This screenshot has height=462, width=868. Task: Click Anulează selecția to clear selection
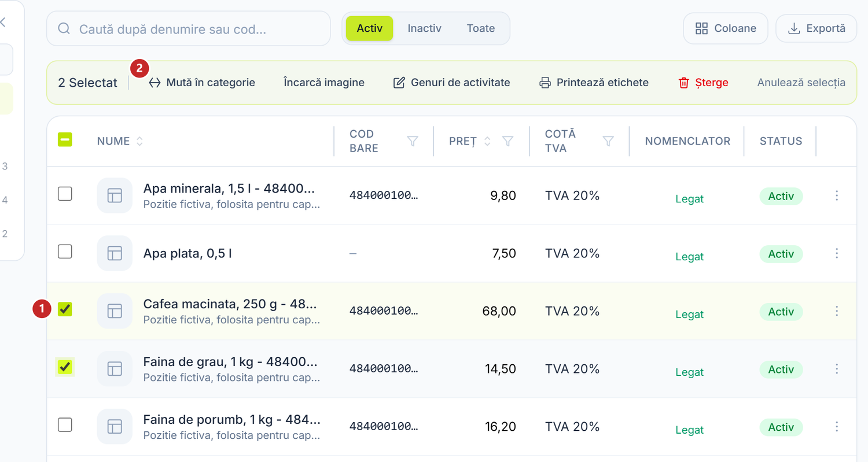(x=801, y=83)
